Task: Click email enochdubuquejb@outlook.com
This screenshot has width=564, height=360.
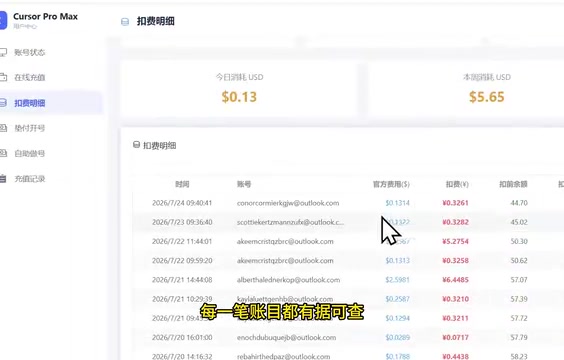Action: pyautogui.click(x=286, y=337)
